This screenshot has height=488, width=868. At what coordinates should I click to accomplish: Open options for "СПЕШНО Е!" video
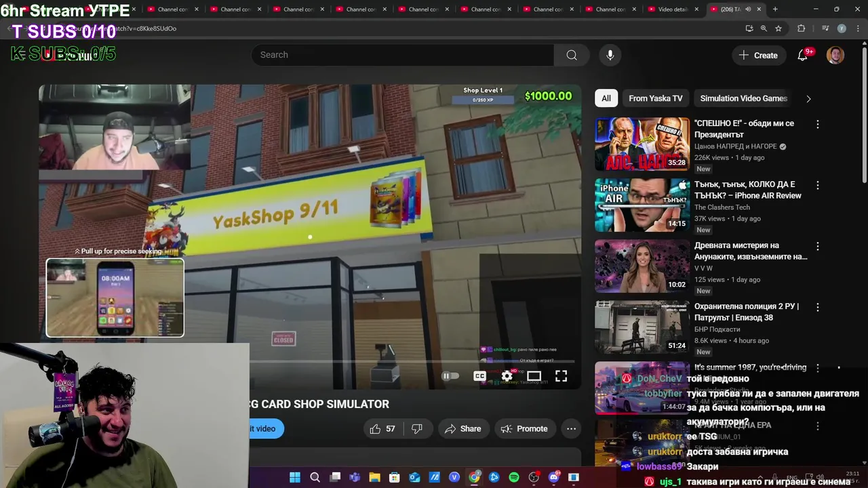[x=818, y=124]
